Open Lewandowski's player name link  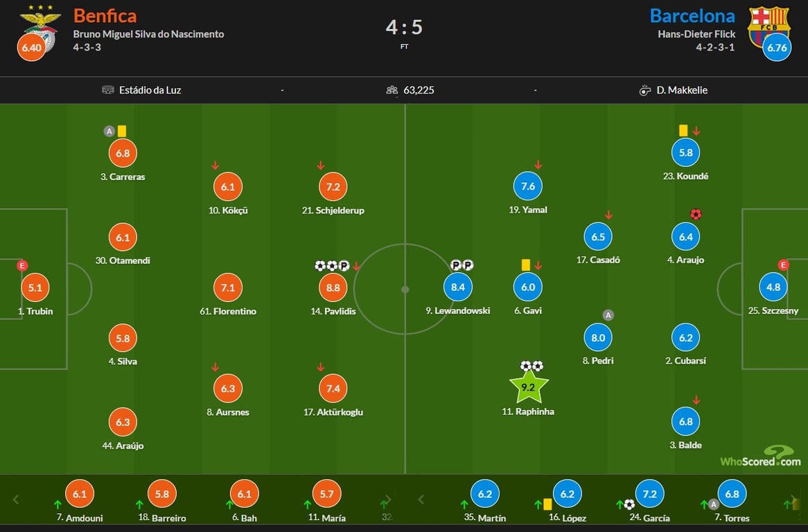coord(457,311)
